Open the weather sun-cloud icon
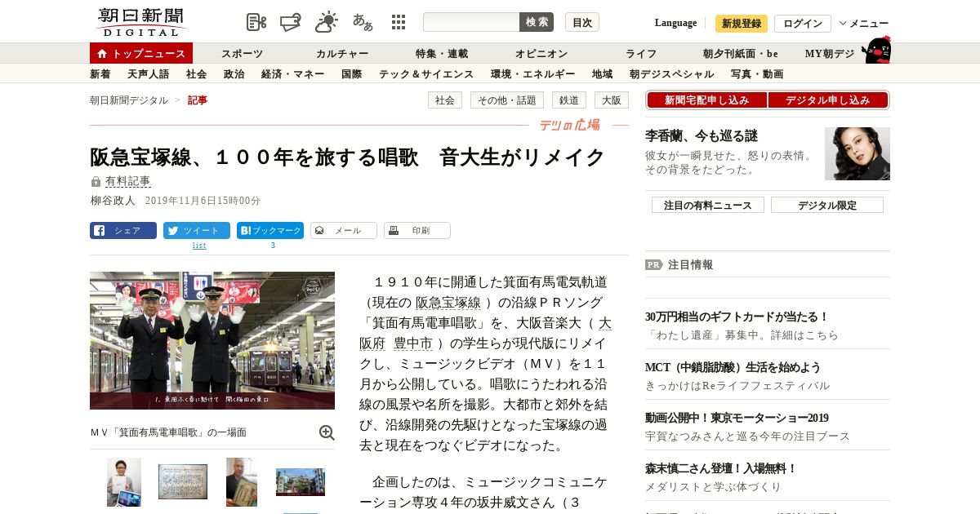980x514 pixels. (x=327, y=22)
